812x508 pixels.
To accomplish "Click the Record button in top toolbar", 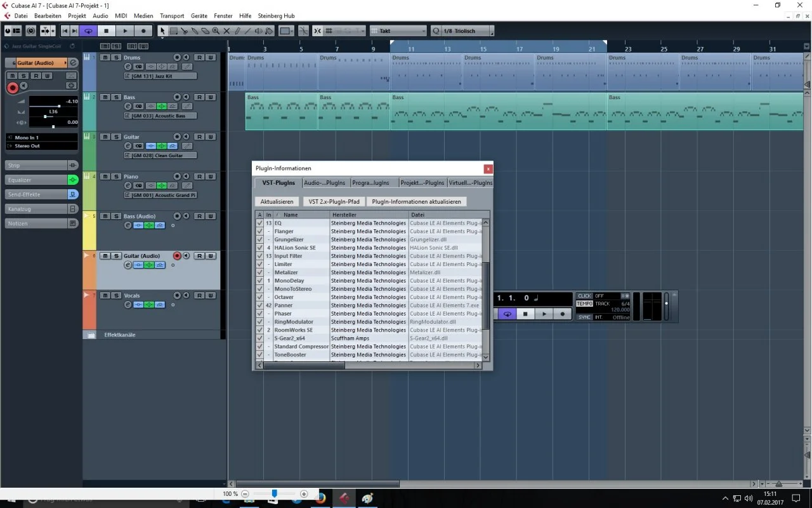I will pyautogui.click(x=143, y=30).
